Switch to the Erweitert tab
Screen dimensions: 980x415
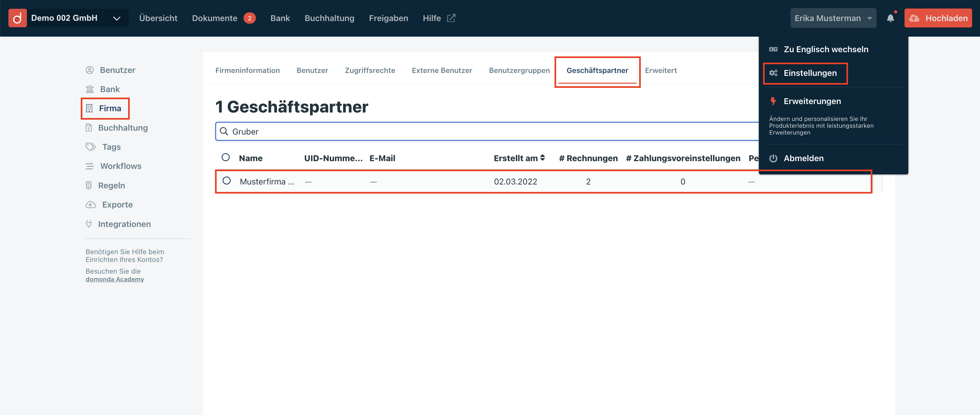pyautogui.click(x=661, y=70)
